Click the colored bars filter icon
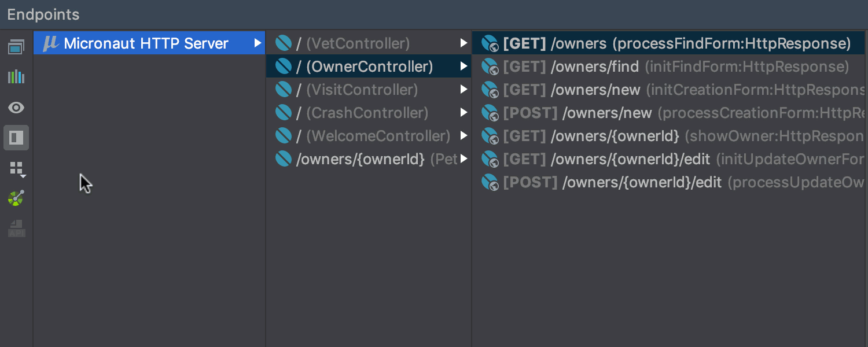This screenshot has height=347, width=868. [16, 77]
